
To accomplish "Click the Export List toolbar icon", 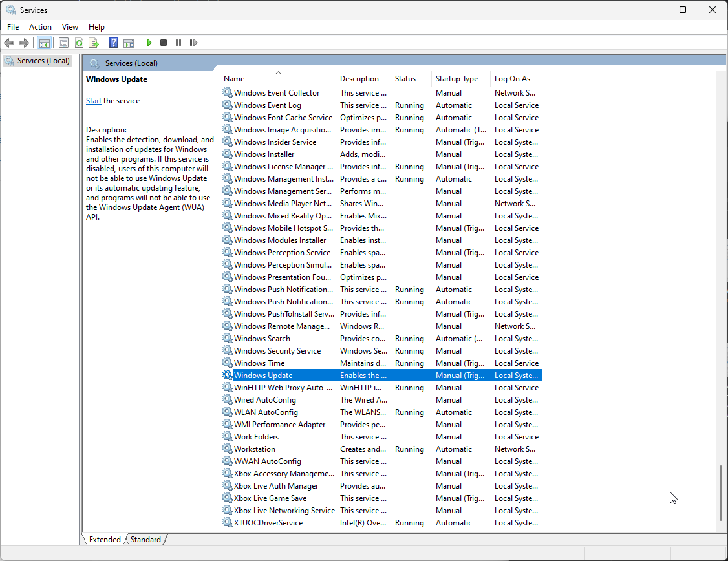I will 94,43.
